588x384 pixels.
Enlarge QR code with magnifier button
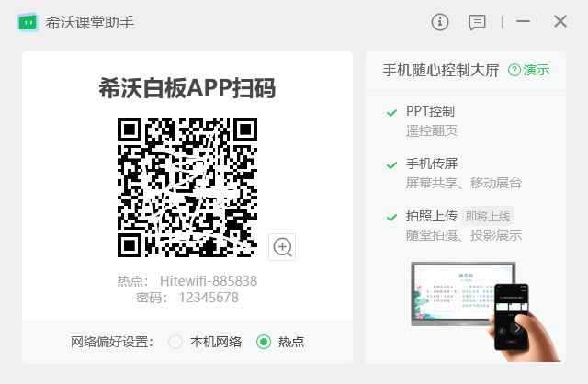[x=282, y=247]
